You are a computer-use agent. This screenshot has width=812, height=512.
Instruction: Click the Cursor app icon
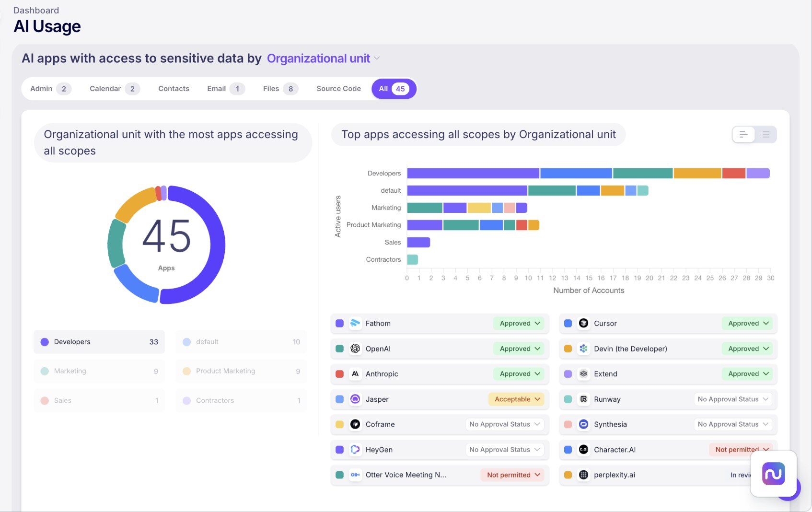pyautogui.click(x=583, y=323)
